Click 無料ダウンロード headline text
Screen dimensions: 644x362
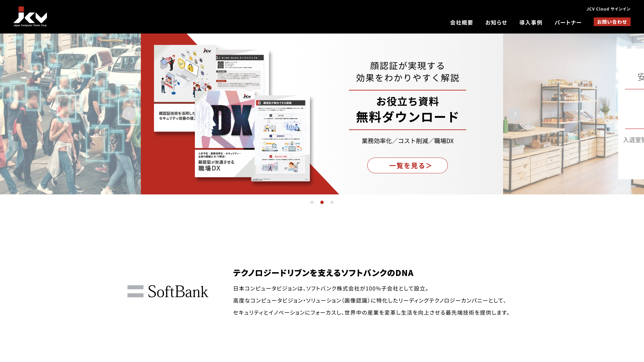[x=407, y=117]
